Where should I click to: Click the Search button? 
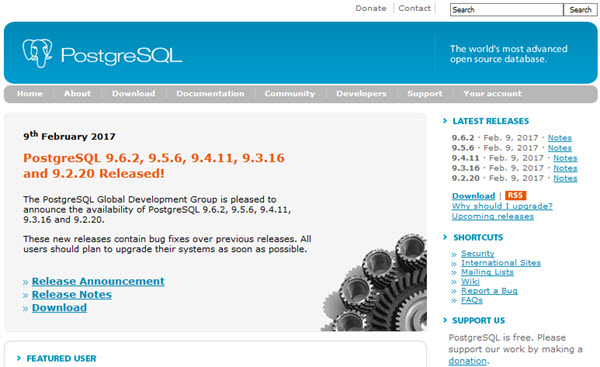(x=580, y=10)
